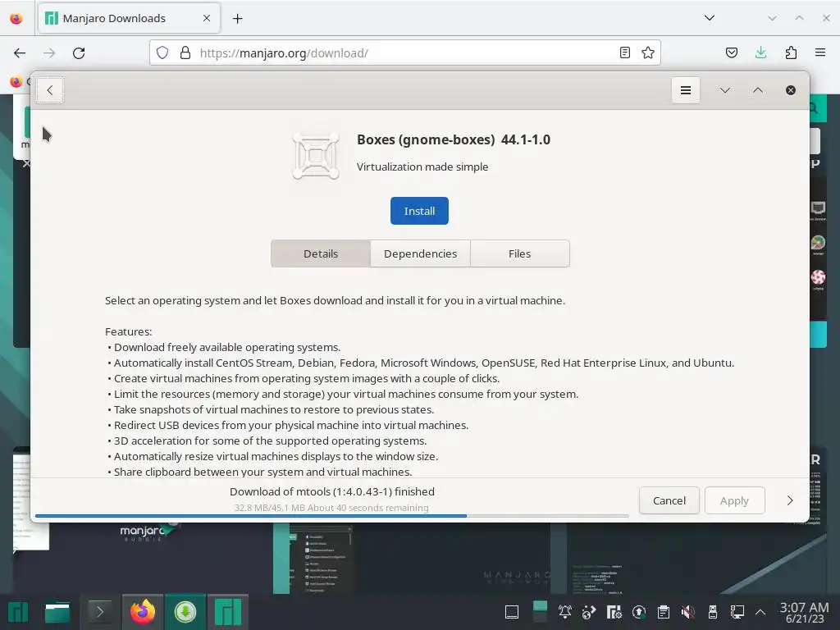Open the globe-and-arrow tray icon
This screenshot has height=630, width=840.
(x=589, y=612)
